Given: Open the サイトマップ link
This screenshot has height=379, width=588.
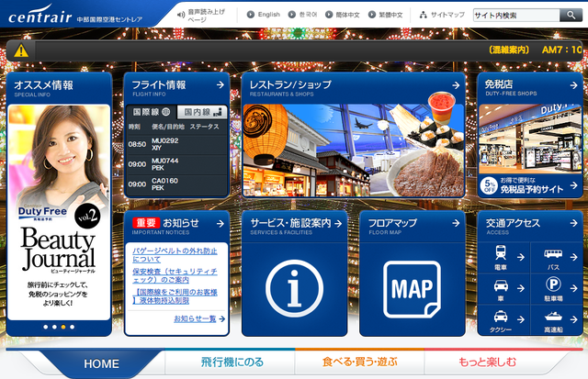Looking at the screenshot, I should tap(442, 15).
